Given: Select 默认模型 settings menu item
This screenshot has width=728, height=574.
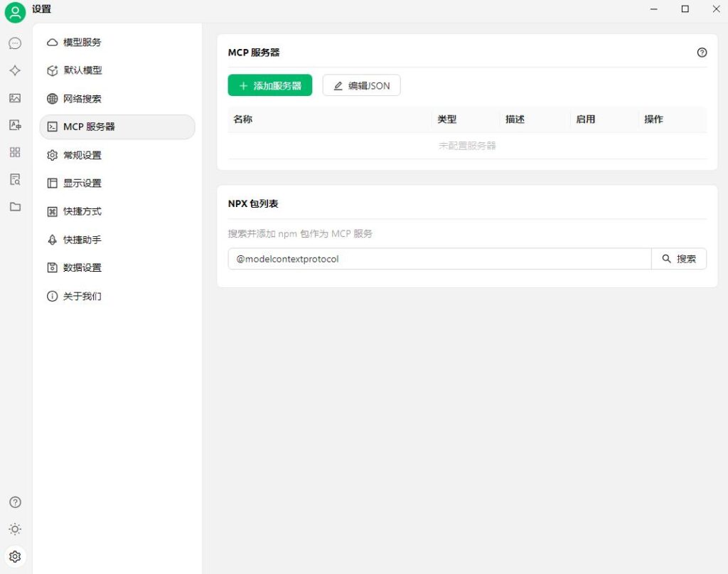Looking at the screenshot, I should click(x=117, y=70).
